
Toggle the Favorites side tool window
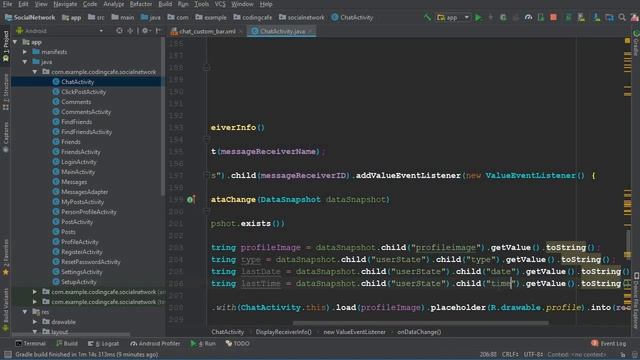pyautogui.click(x=6, y=258)
